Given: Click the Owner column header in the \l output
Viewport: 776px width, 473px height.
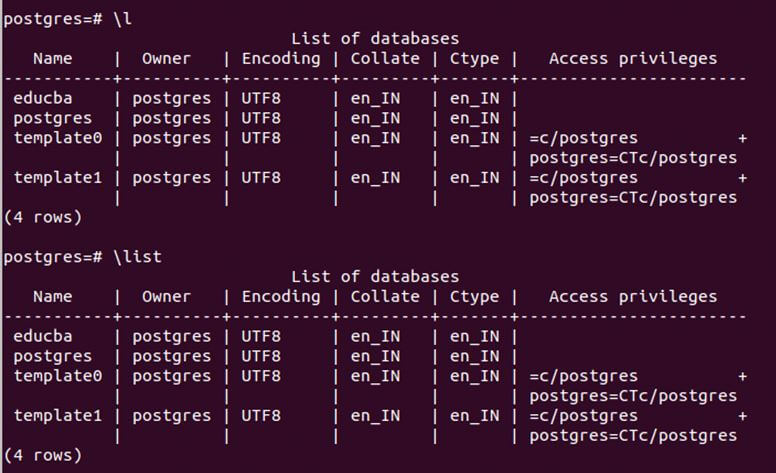Looking at the screenshot, I should (166, 59).
